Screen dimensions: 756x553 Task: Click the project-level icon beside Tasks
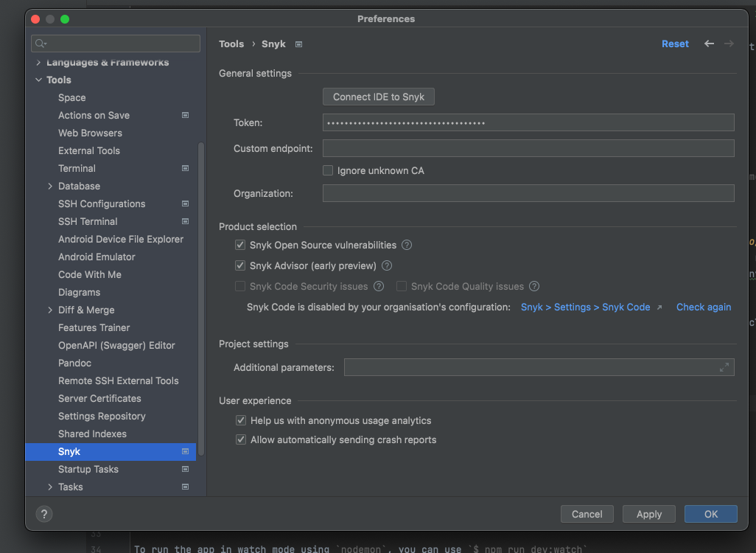[185, 487]
